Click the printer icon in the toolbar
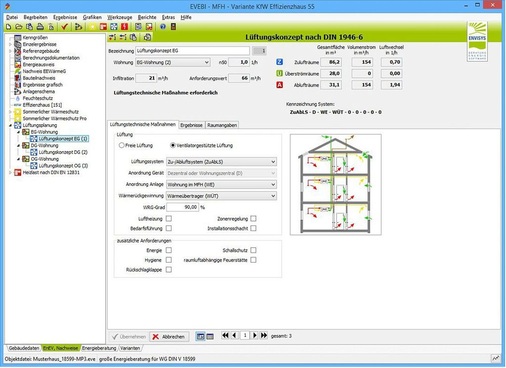The width and height of the screenshot is (506, 368). pyautogui.click(x=40, y=27)
